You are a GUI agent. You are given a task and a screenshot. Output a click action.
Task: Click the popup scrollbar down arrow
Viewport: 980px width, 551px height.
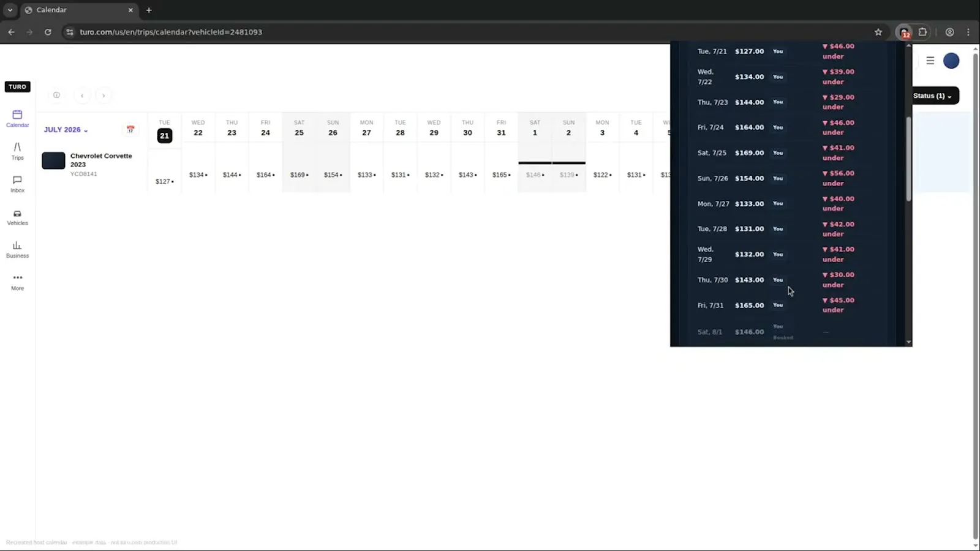[908, 342]
